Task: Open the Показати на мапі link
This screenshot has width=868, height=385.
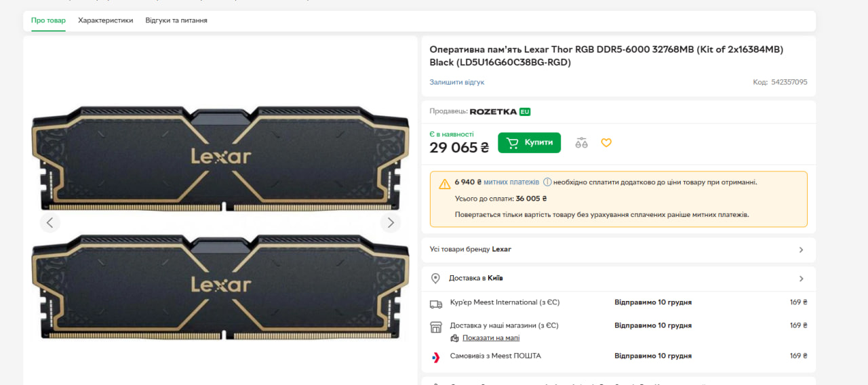Action: [x=491, y=338]
